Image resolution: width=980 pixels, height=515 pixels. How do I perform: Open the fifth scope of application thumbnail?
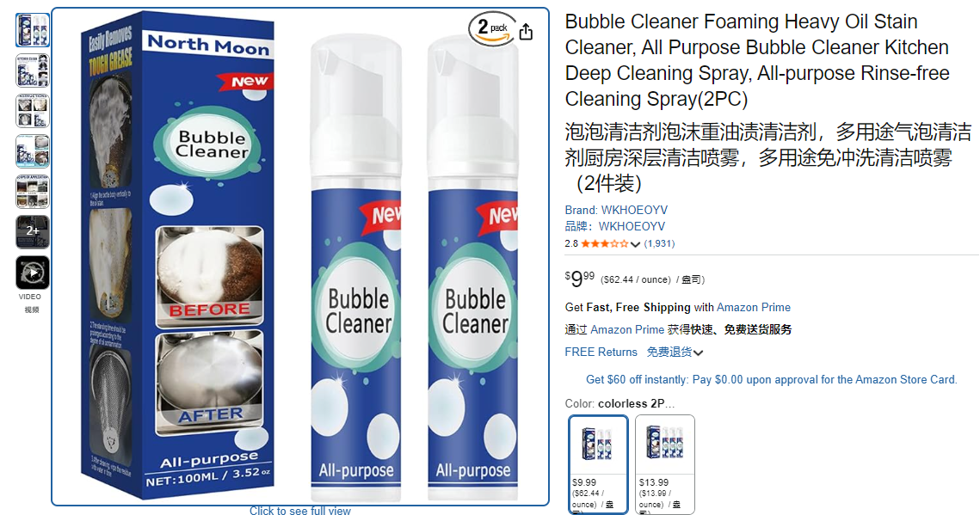(x=33, y=192)
